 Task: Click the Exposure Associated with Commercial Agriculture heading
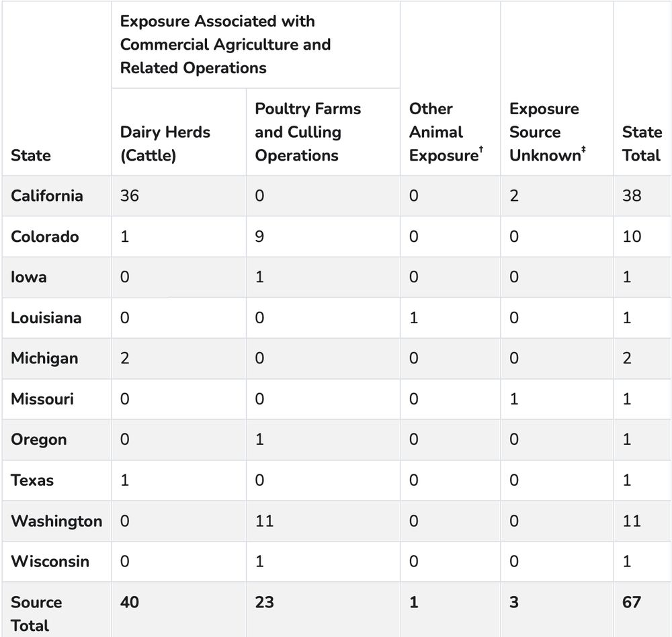[x=225, y=44]
